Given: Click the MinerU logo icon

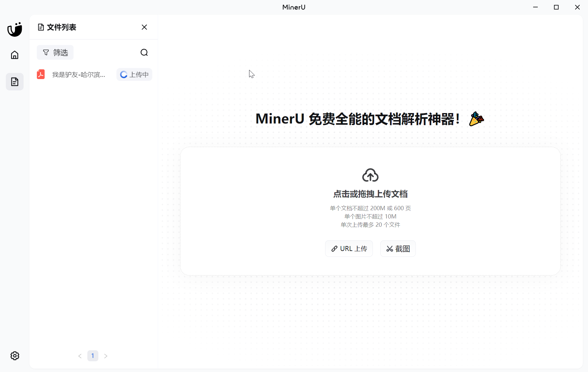Looking at the screenshot, I should click(x=15, y=29).
